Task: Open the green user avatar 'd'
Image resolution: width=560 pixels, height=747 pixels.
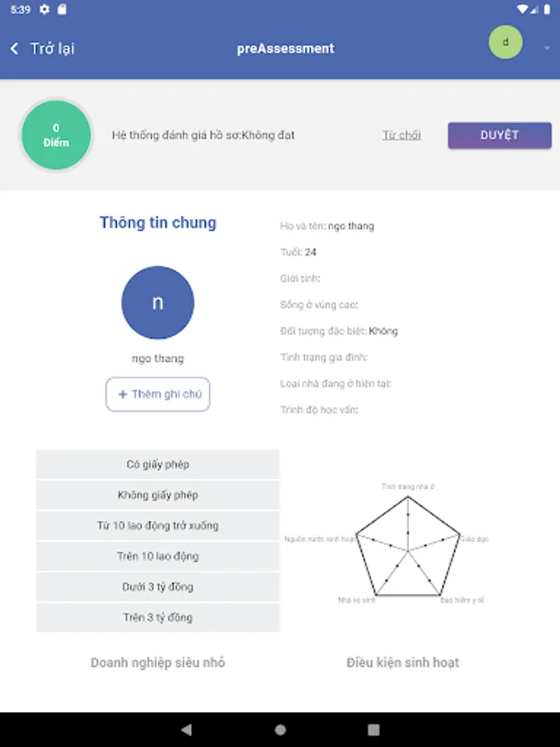Action: pos(505,42)
